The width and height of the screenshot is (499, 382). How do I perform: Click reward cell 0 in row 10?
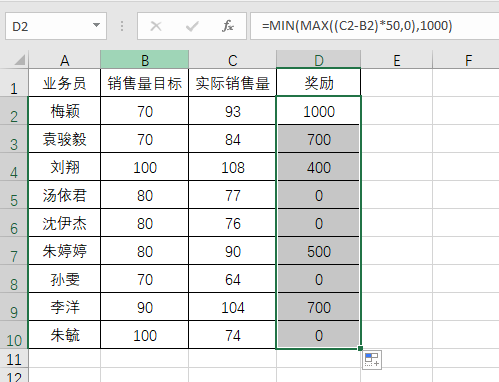click(x=319, y=335)
